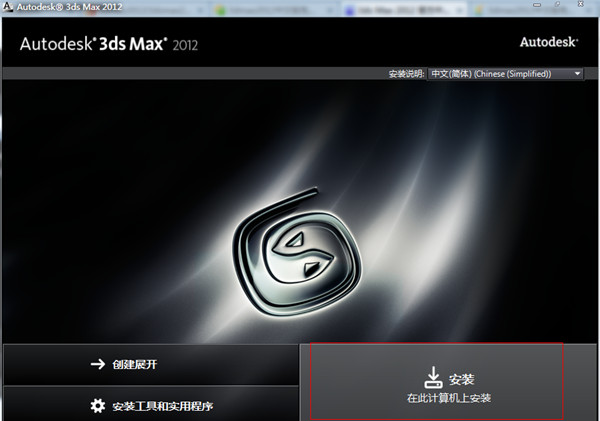Click the Autodesk 3ds Max 2012 heading

[109, 44]
